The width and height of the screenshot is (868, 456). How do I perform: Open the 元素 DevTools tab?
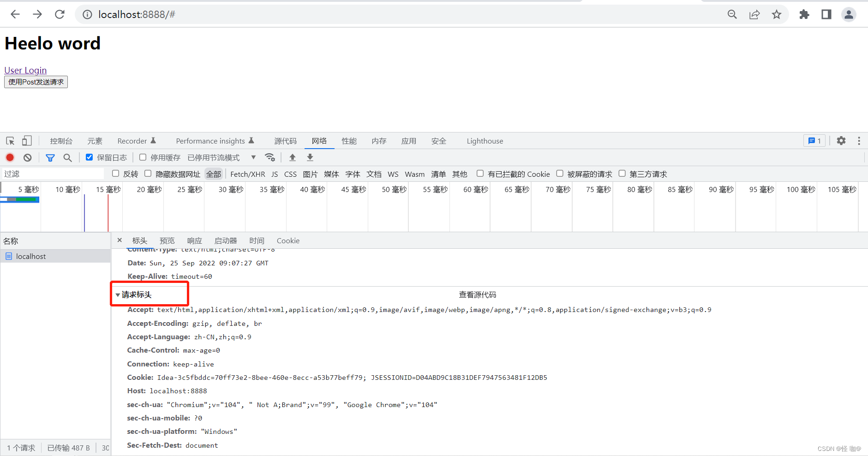point(95,141)
